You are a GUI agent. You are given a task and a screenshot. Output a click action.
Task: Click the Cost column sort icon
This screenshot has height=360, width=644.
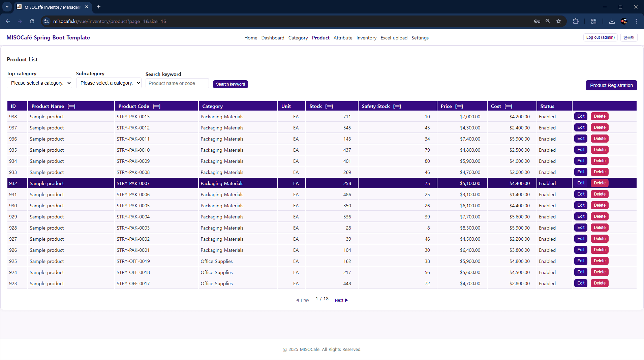click(x=509, y=107)
